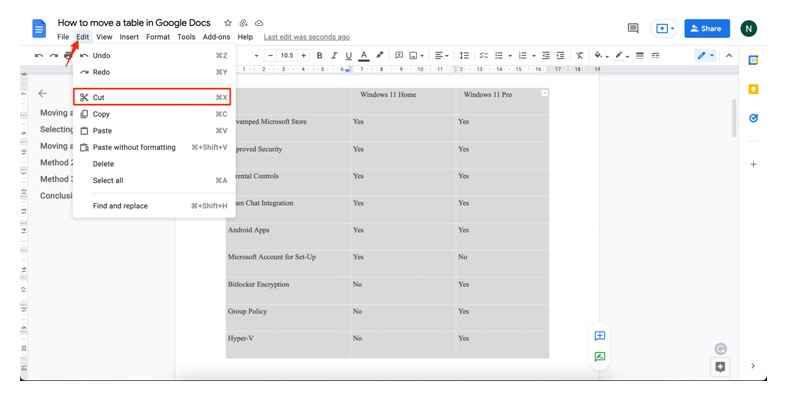The image size is (786, 397).
Task: Click the line spacing icon
Action: tap(465, 56)
